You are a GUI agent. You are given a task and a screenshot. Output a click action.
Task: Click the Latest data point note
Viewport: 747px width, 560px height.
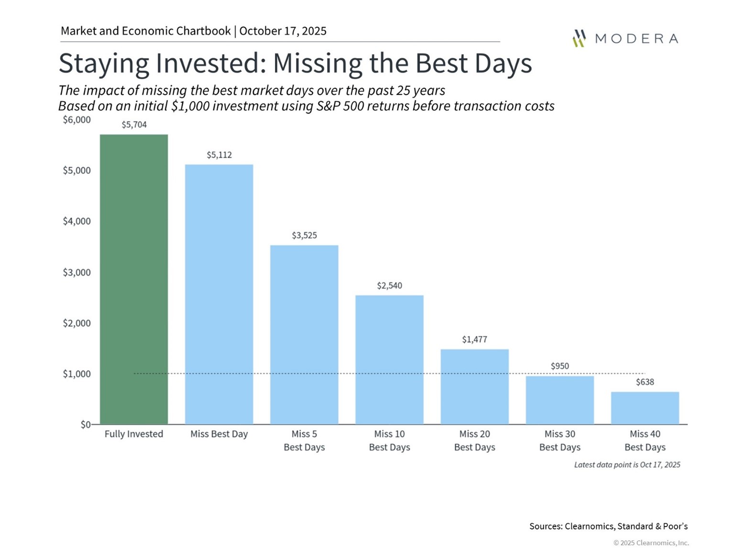[627, 464]
